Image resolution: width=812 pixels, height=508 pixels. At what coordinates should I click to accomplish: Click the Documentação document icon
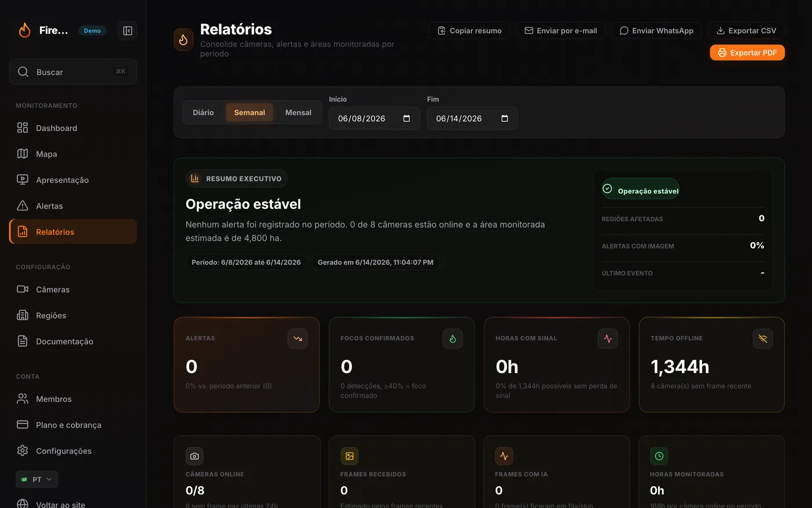23,341
